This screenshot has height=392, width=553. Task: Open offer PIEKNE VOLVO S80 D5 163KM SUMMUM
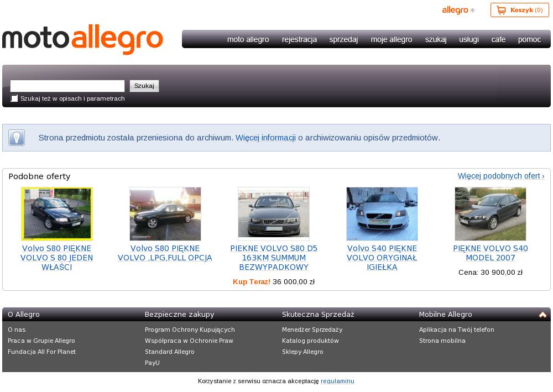pyautogui.click(x=274, y=258)
